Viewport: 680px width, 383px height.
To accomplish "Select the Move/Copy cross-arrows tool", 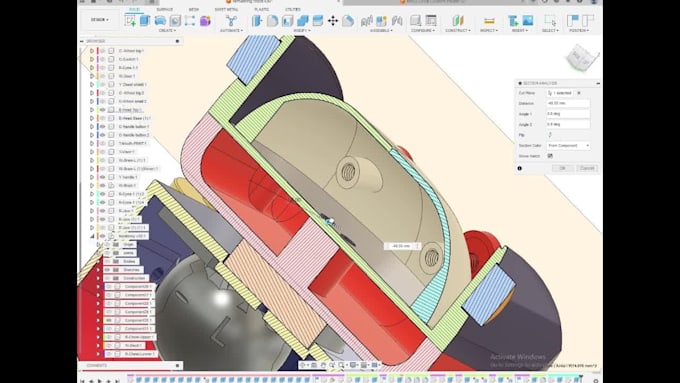I will pyautogui.click(x=333, y=20).
